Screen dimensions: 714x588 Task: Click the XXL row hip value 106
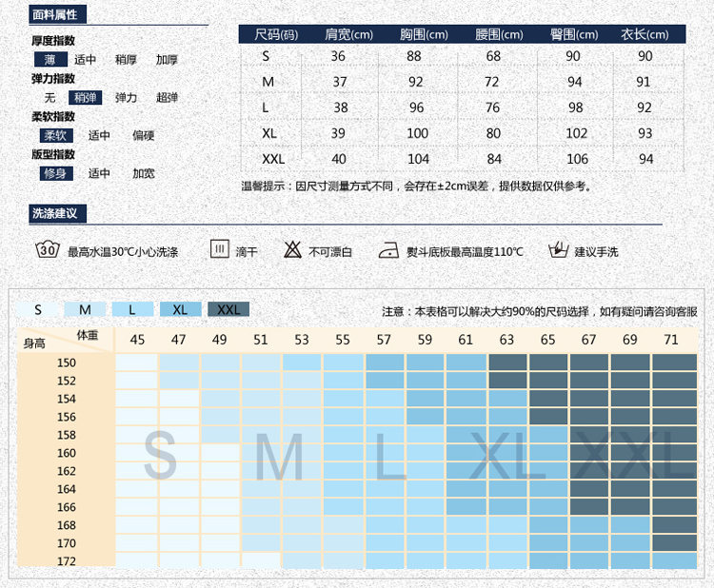tap(577, 159)
